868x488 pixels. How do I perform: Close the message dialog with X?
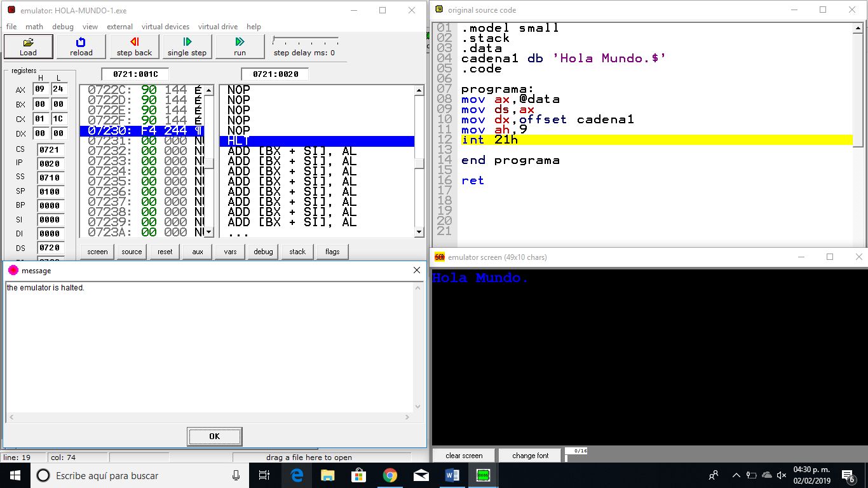tap(417, 270)
